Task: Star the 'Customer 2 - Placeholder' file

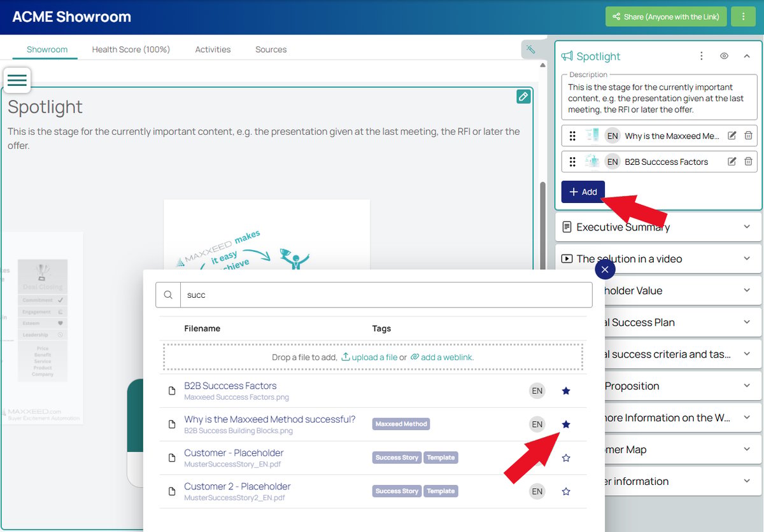Action: pyautogui.click(x=566, y=491)
